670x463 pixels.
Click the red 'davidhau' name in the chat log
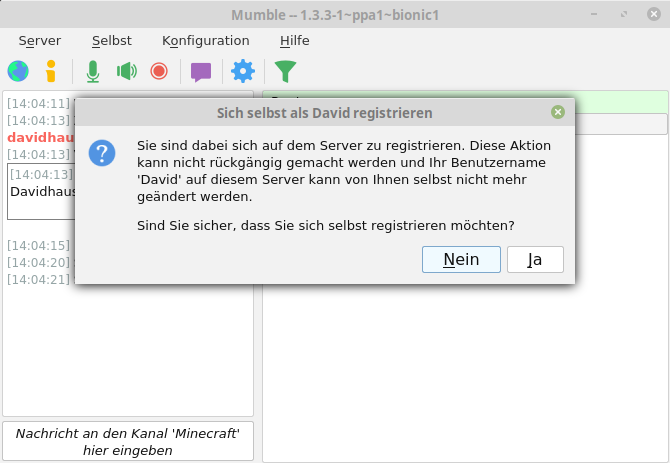point(41,137)
